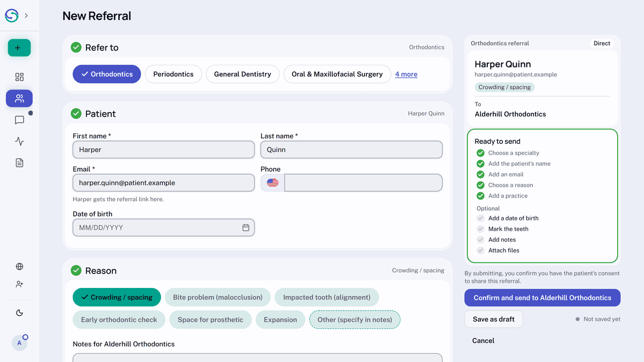Open the dashboard grid icon in sidebar
Image resolution: width=644 pixels, height=362 pixels.
[x=19, y=77]
